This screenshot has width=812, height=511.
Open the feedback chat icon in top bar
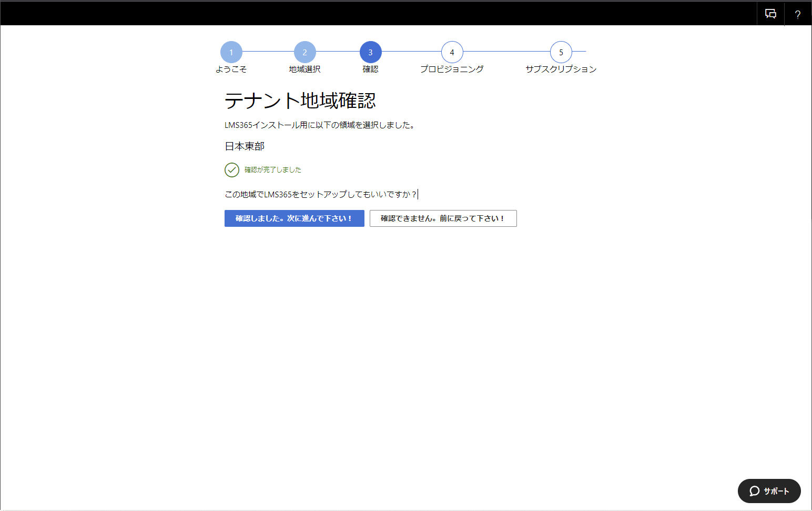point(770,14)
